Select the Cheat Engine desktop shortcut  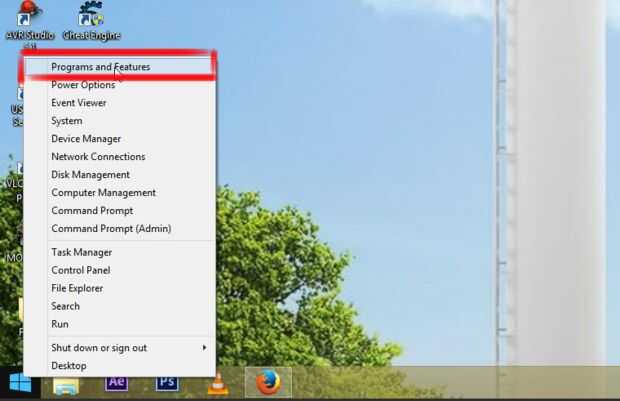[x=92, y=21]
